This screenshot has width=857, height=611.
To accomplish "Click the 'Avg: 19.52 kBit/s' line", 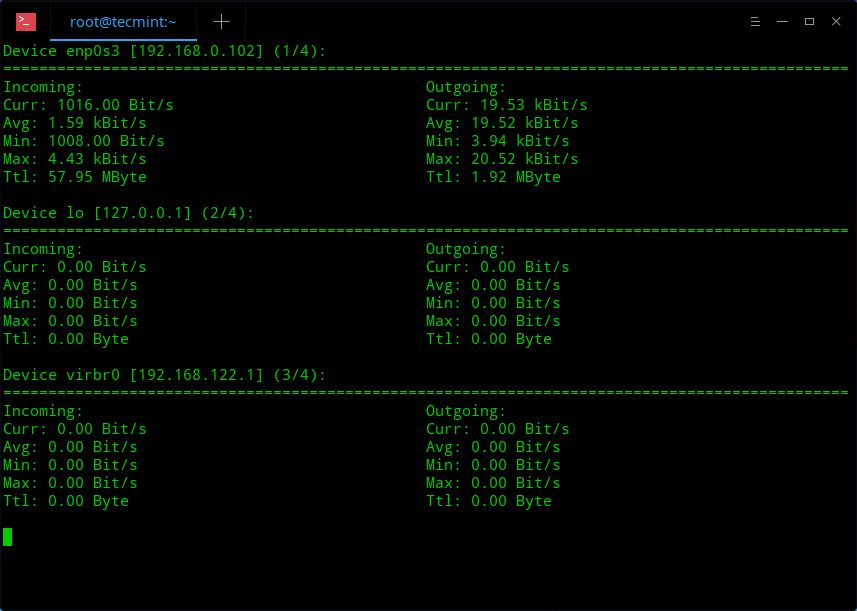I will [x=502, y=123].
